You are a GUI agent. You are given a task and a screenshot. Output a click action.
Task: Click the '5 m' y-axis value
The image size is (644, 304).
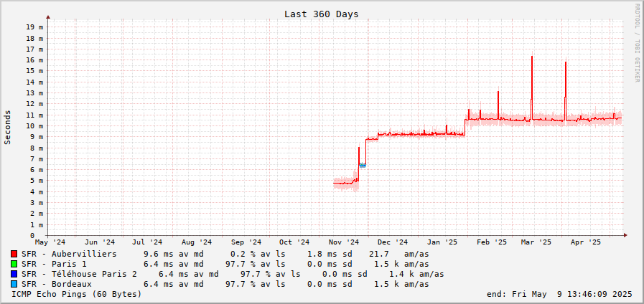[x=37, y=181]
